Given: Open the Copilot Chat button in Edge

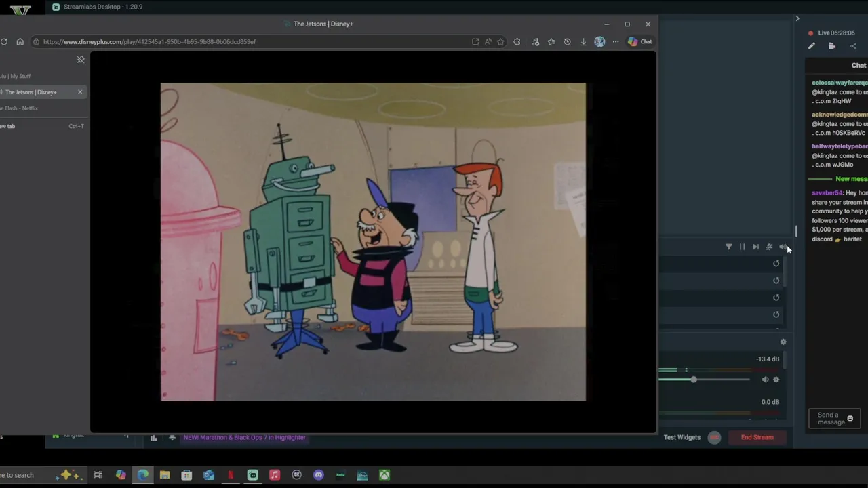Looking at the screenshot, I should [x=639, y=41].
